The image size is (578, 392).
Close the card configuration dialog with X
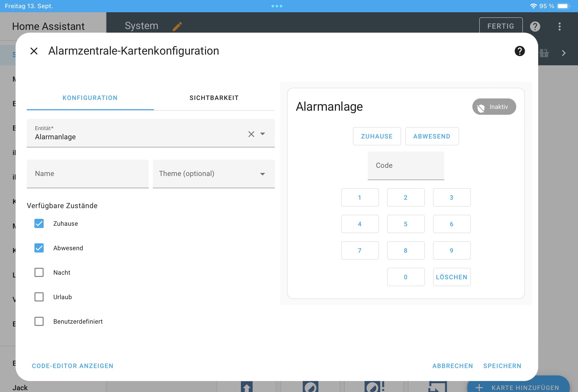point(34,51)
